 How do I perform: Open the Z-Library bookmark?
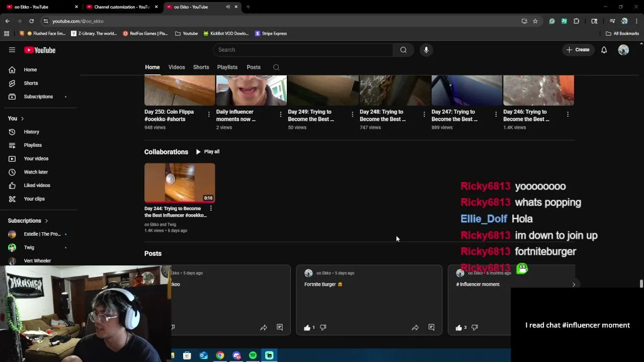pos(94,34)
